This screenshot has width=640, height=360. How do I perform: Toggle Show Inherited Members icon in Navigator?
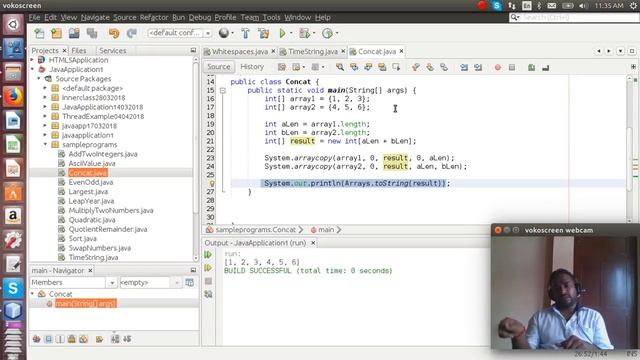click(x=36, y=339)
